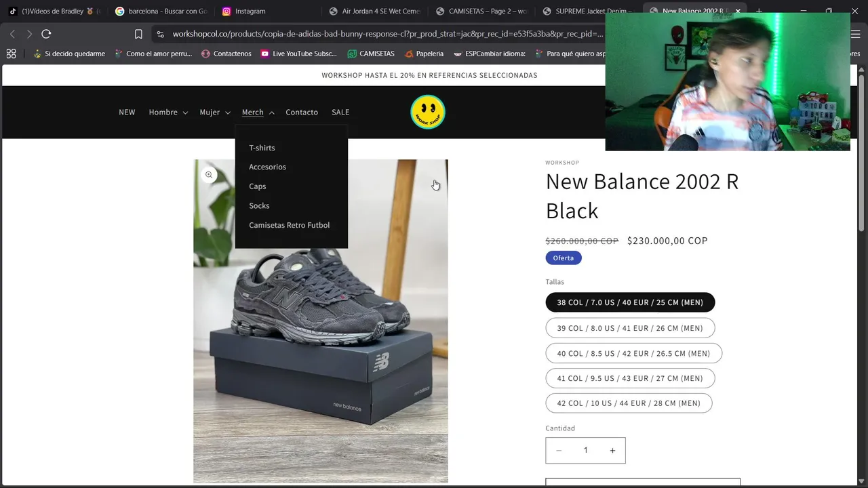
Task: Select size 39 COL / 8.0 US
Action: pos(630,328)
